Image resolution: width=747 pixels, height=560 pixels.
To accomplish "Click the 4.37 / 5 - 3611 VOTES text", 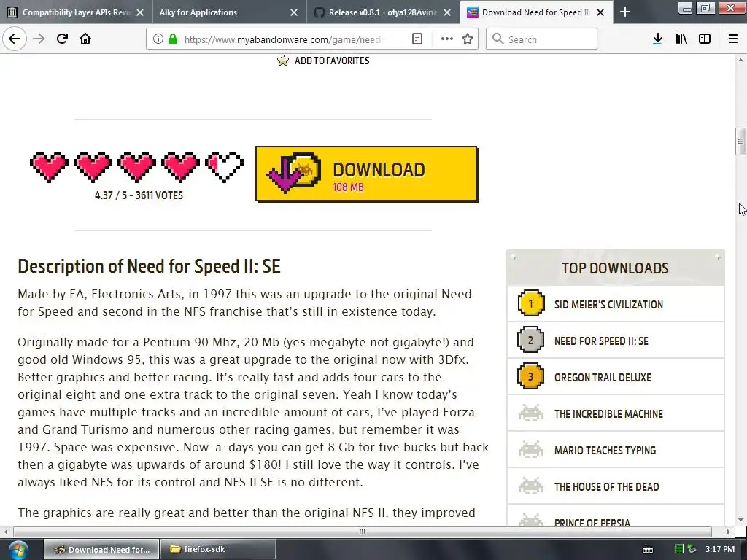I will coord(139,195).
